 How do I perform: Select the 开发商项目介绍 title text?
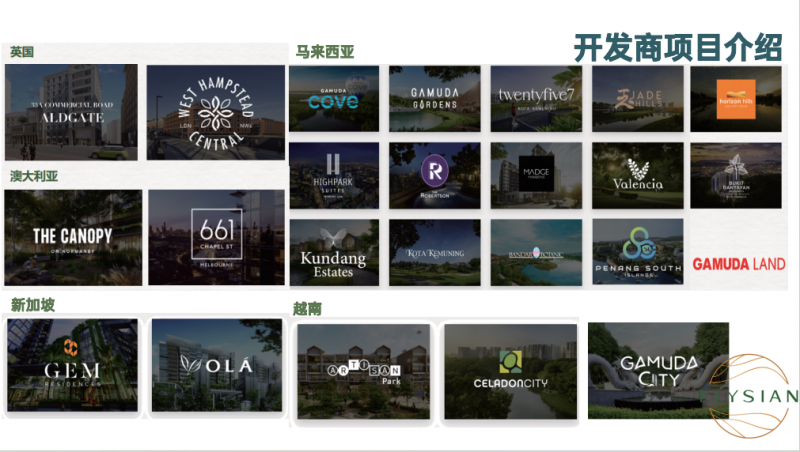coord(678,48)
